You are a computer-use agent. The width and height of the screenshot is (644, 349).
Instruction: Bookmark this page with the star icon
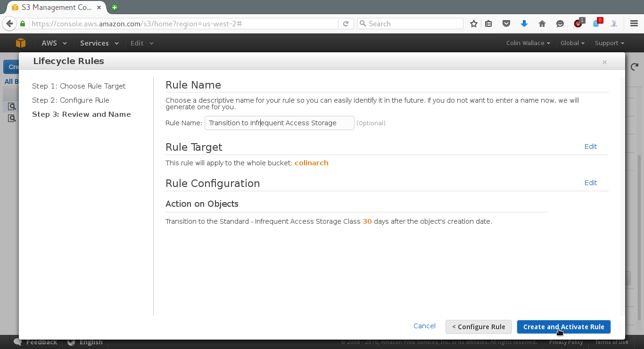click(474, 24)
